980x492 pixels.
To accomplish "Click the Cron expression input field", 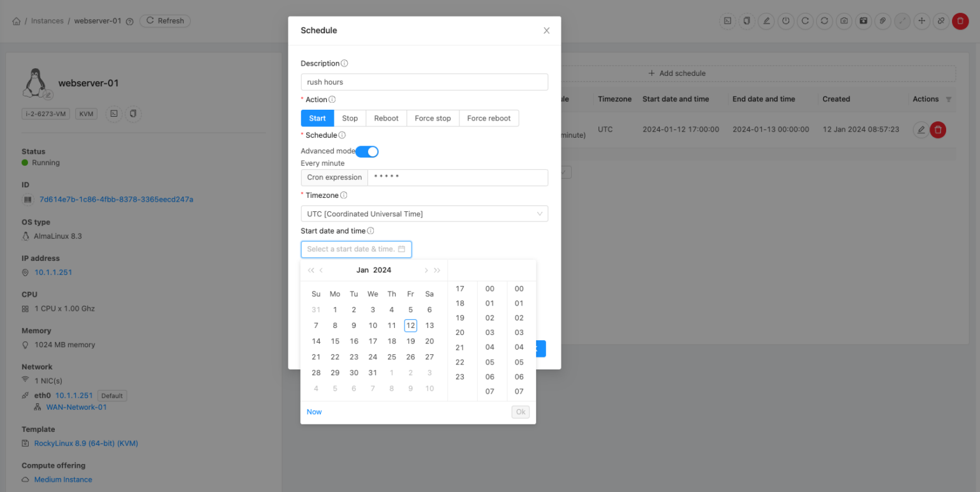I will coord(457,177).
